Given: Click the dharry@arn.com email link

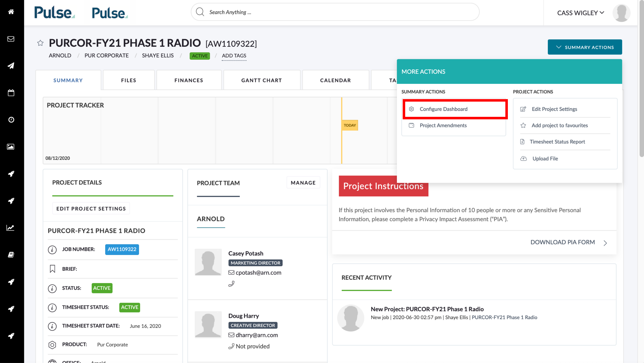Looking at the screenshot, I should coord(257,335).
